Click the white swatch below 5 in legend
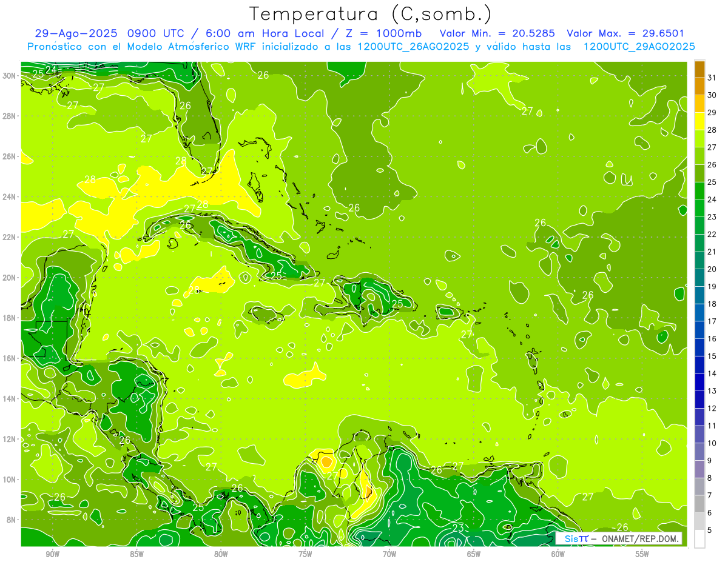 click(x=699, y=539)
